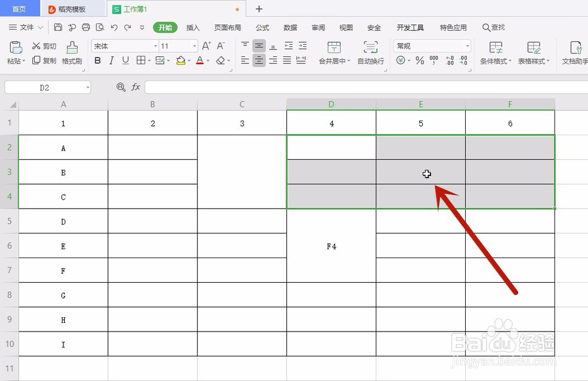Apply percent style
The height and width of the screenshot is (381, 588).
[x=420, y=60]
